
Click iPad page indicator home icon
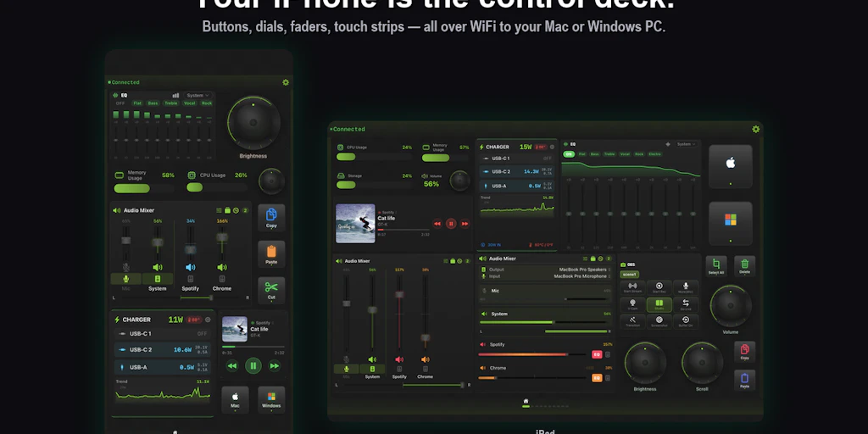(x=526, y=401)
